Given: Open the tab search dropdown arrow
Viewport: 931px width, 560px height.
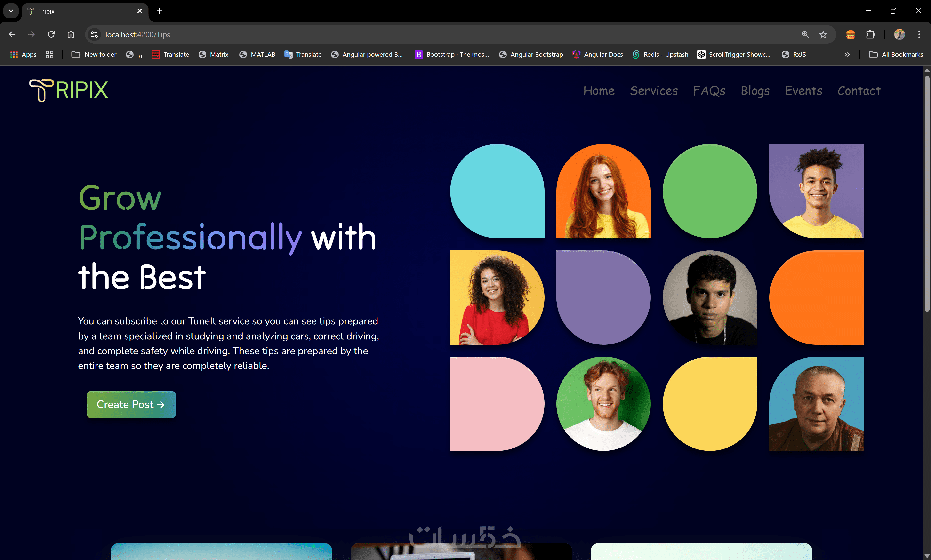Looking at the screenshot, I should coord(11,11).
